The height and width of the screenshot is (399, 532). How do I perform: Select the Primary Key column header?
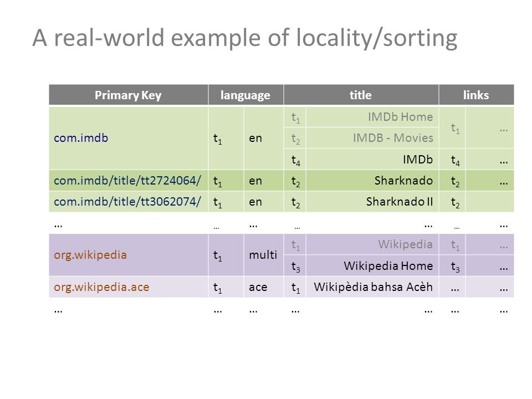(128, 95)
